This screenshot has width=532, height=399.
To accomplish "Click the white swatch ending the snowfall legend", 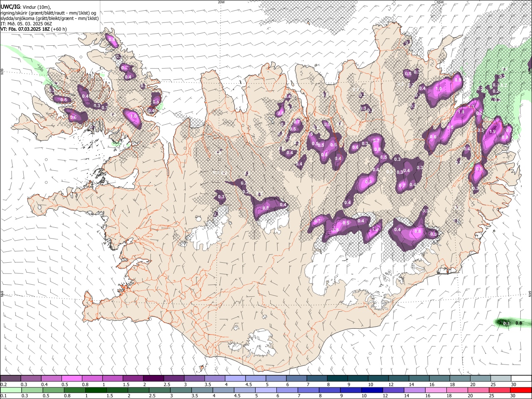I will [521, 379].
